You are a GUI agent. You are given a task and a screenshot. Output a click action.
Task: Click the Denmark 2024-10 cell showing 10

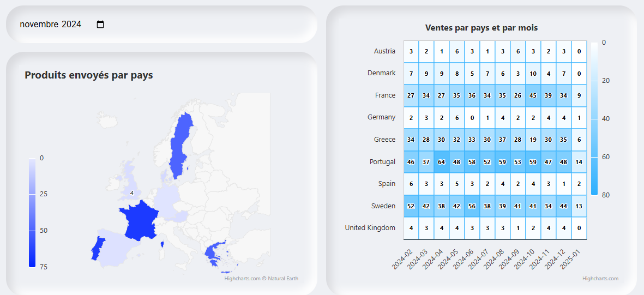(x=533, y=74)
